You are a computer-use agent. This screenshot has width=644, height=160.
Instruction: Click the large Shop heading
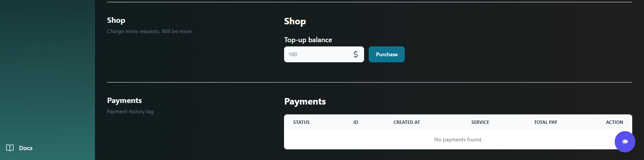(x=295, y=21)
